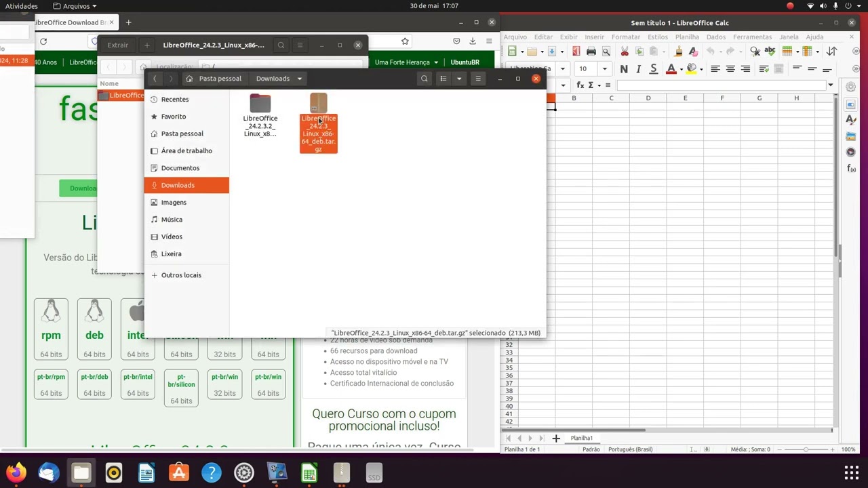The image size is (868, 488).
Task: Open view options dropdown arrow in Files
Action: [459, 79]
